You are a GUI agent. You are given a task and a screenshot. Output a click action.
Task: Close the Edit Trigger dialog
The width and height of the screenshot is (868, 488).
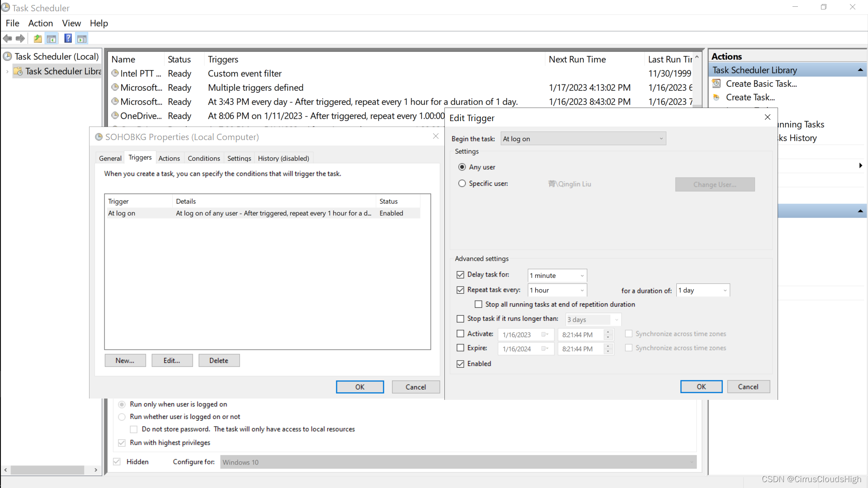click(767, 117)
